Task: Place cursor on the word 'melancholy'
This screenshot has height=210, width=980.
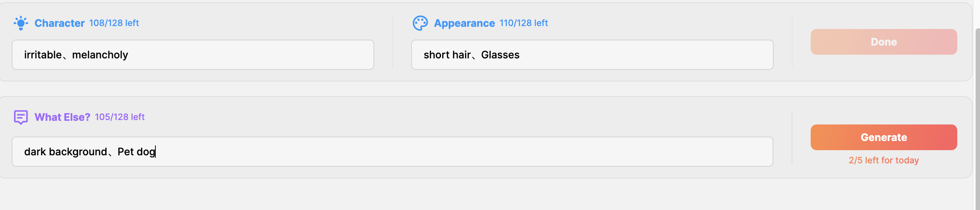Action: click(100, 55)
